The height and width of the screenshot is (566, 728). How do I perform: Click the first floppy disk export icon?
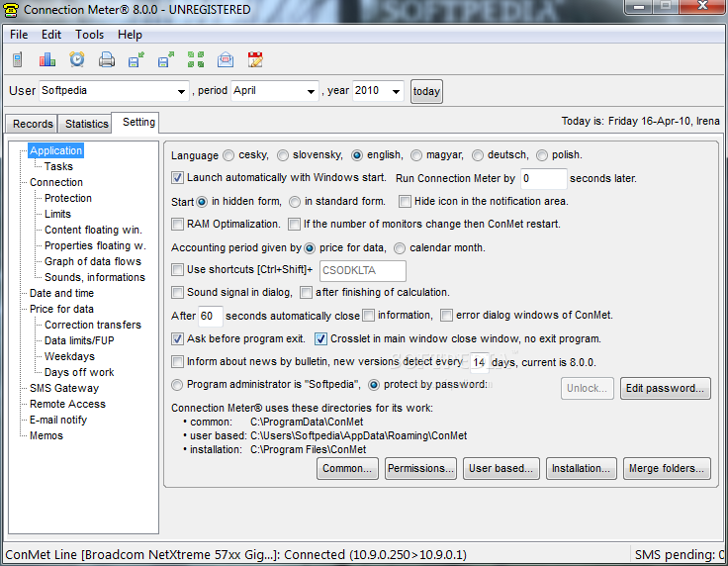[136, 60]
